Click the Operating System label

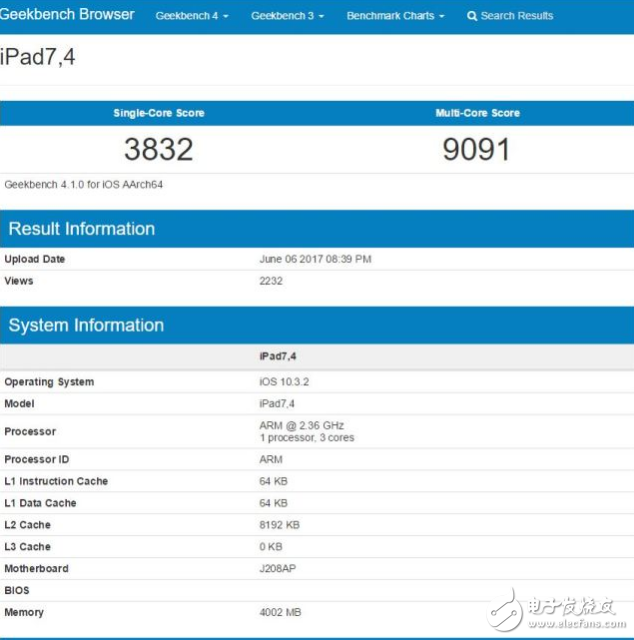coord(49,382)
